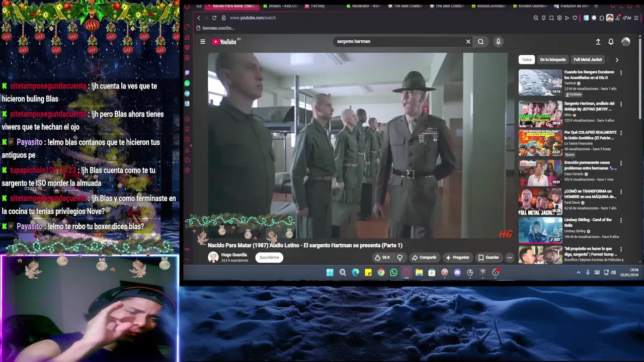Select the 'Full Metal Jacket' filter chip
The width and height of the screenshot is (644, 362).
(x=588, y=59)
